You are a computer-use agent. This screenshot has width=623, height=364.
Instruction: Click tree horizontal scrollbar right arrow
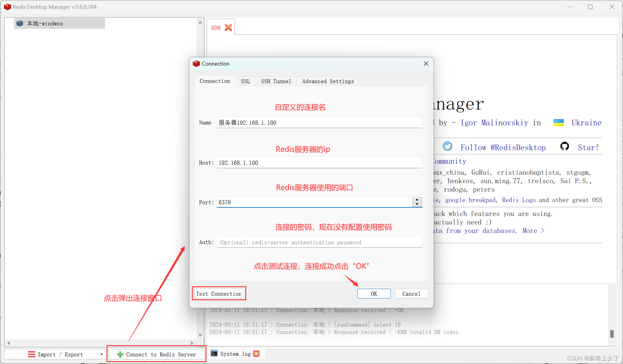point(192,343)
